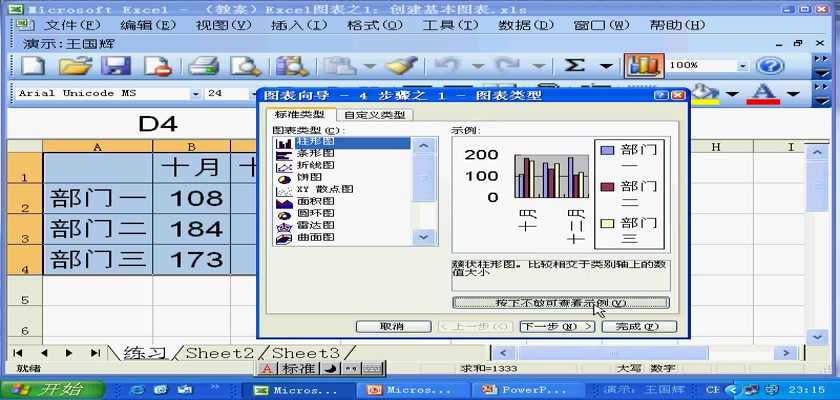
Task: Save the workbook with the floppy disk icon
Action: click(x=118, y=66)
